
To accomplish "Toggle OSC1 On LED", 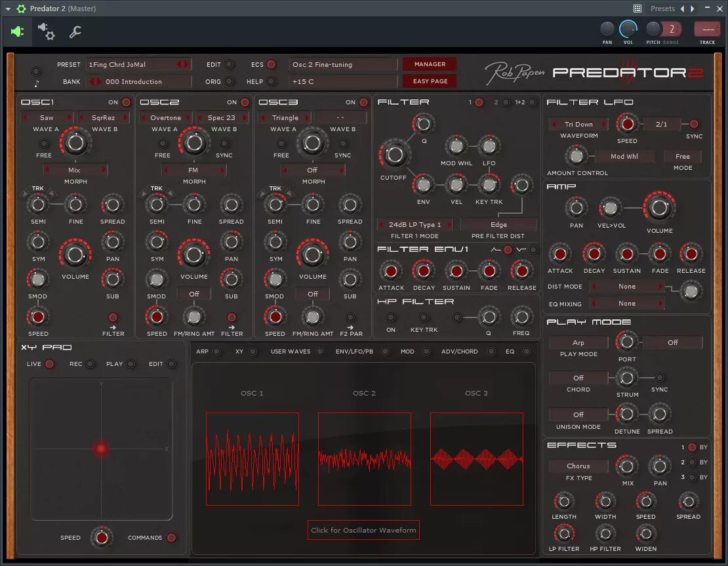I will (x=127, y=102).
